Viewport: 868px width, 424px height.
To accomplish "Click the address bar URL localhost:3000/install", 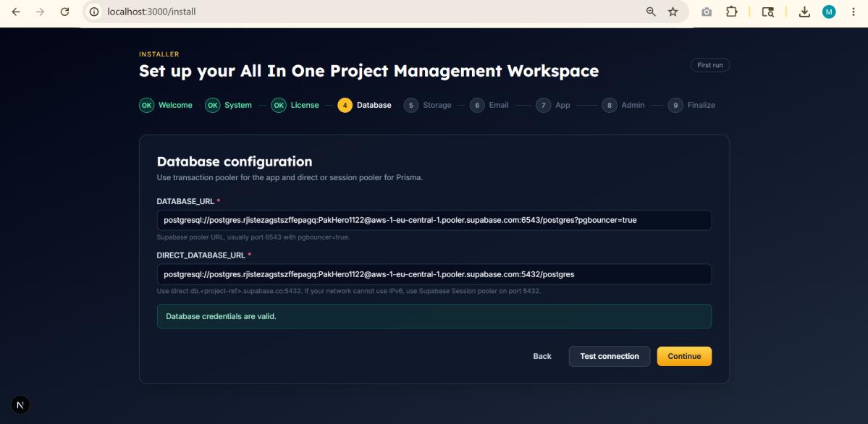I will click(151, 12).
